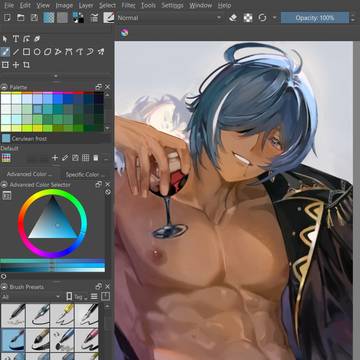Adjust the Opacity 100% slider

[315, 18]
